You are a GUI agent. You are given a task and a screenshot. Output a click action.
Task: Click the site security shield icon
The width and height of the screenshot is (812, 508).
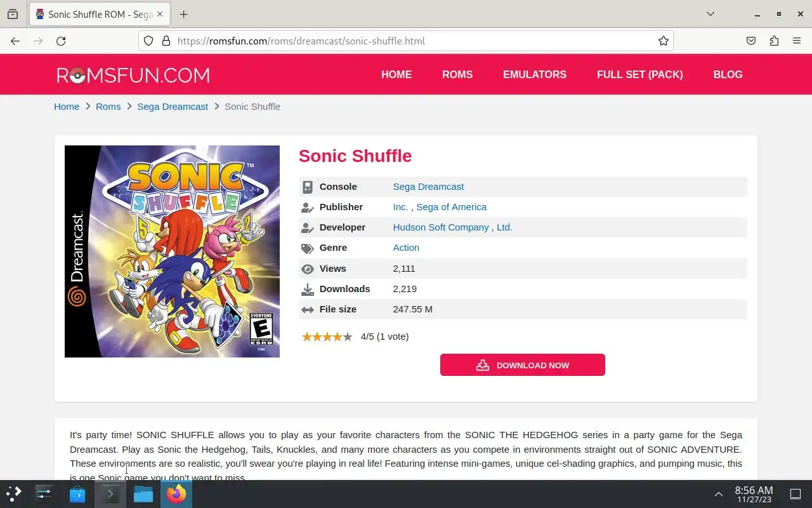pos(148,41)
